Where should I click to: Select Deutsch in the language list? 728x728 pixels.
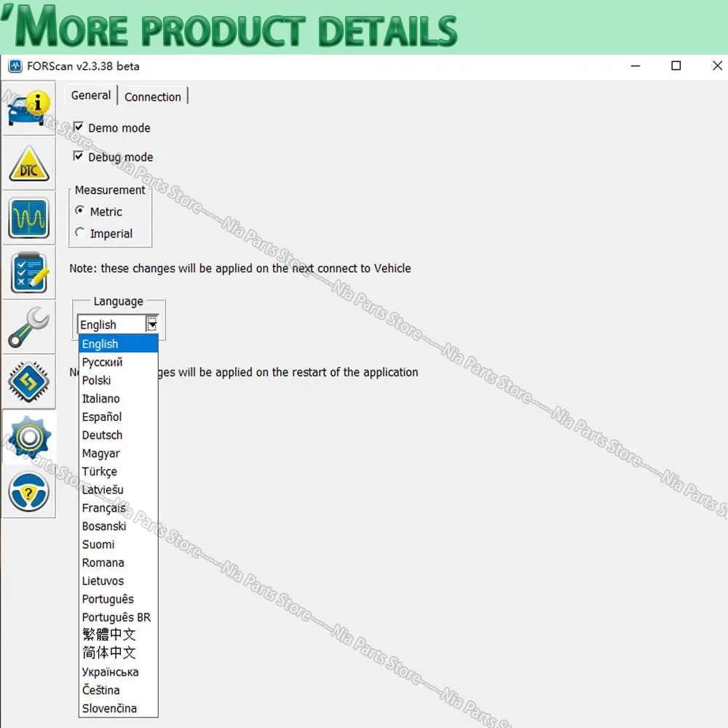[x=119, y=435]
